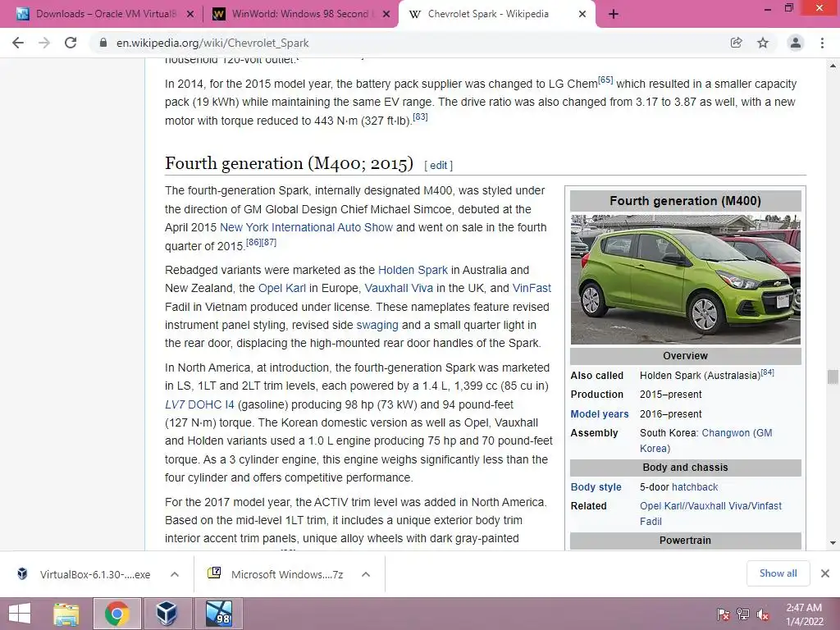Open the VinFast link

532,288
